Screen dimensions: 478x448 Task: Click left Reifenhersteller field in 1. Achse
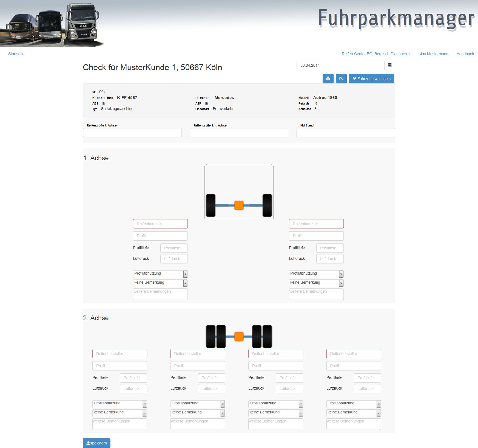pyautogui.click(x=160, y=224)
